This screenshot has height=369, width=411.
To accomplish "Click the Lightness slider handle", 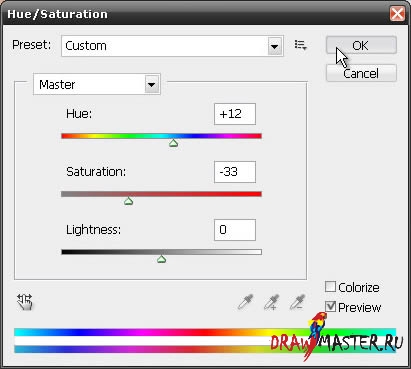I will (161, 259).
